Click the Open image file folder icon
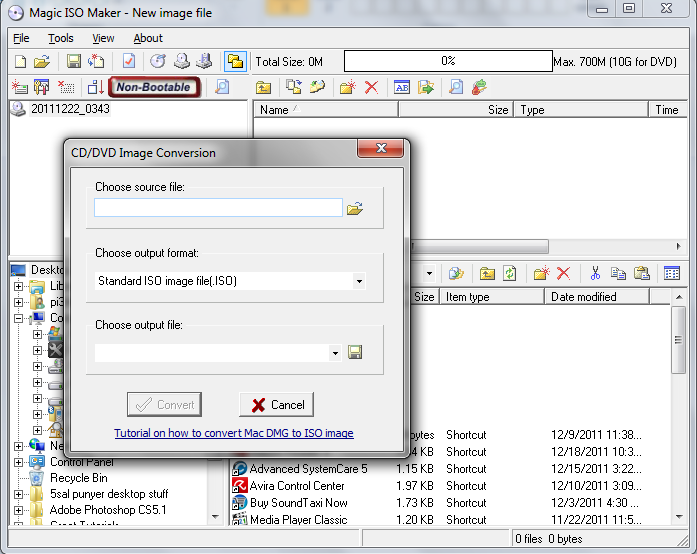Image resolution: width=697 pixels, height=554 pixels. 42,61
